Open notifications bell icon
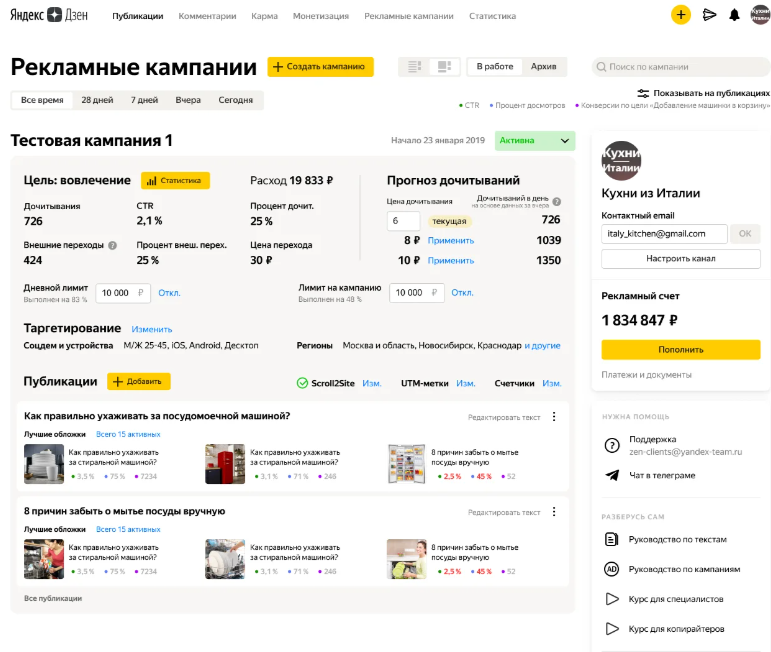The height and width of the screenshot is (652, 771). (735, 15)
